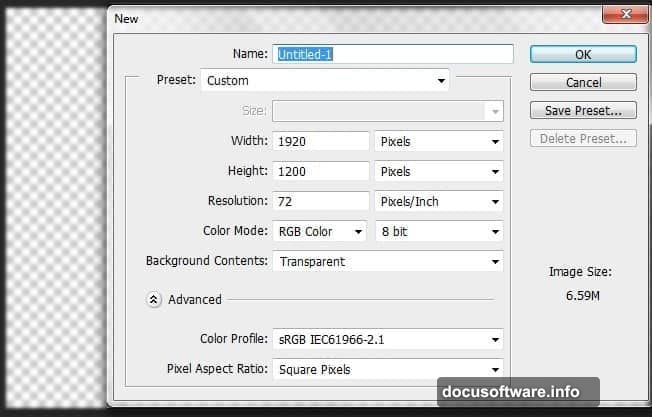Viewport: 652px width, 417px height.
Task: Open the Width units dropdown
Action: click(x=438, y=141)
